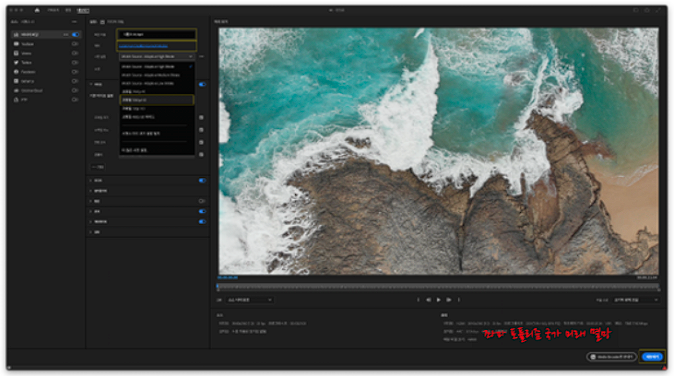Click the Facebook destination icon

click(16, 72)
